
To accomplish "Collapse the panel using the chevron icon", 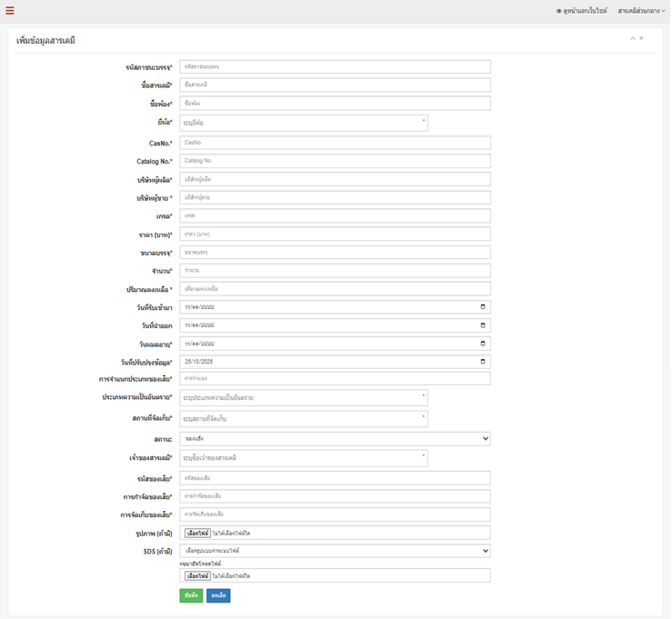I will pyautogui.click(x=631, y=38).
